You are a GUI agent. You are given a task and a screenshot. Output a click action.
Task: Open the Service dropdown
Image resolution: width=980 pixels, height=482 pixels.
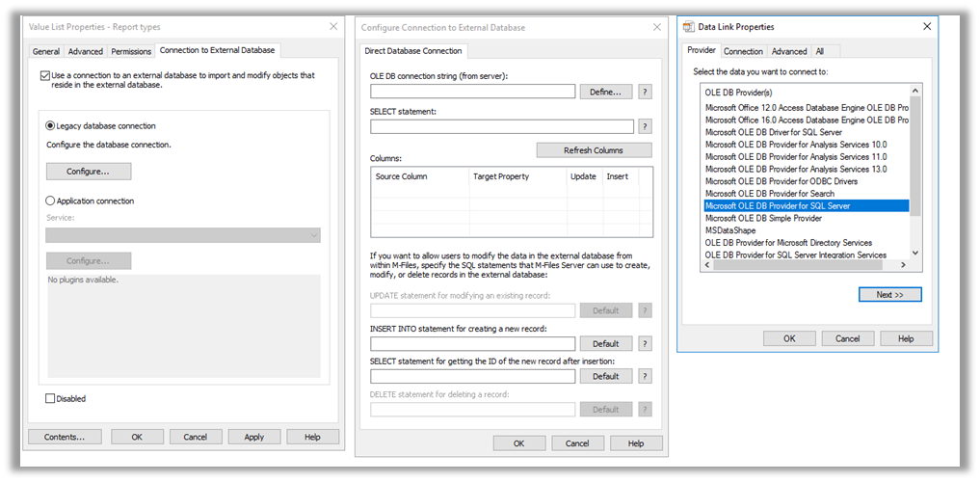pyautogui.click(x=183, y=235)
